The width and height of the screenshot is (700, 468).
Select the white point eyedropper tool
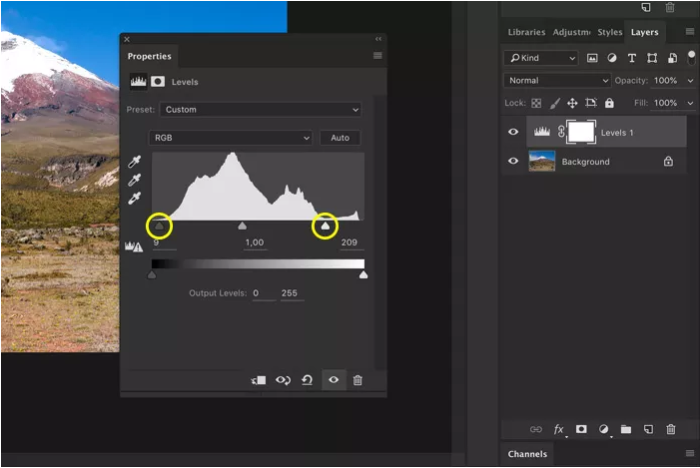135,198
